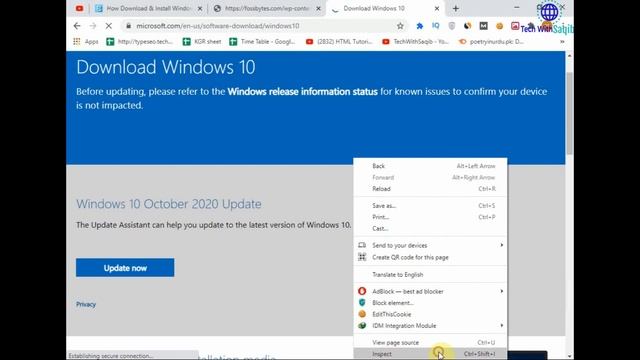This screenshot has height=360, width=640.
Task: Switch to the fossbytes.com tab
Action: tap(267, 8)
